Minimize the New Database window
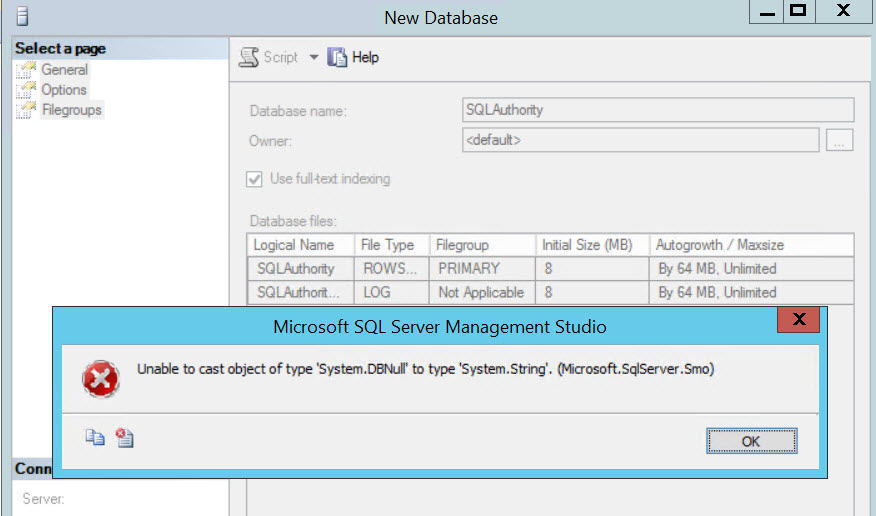This screenshot has width=876, height=516. point(766,12)
